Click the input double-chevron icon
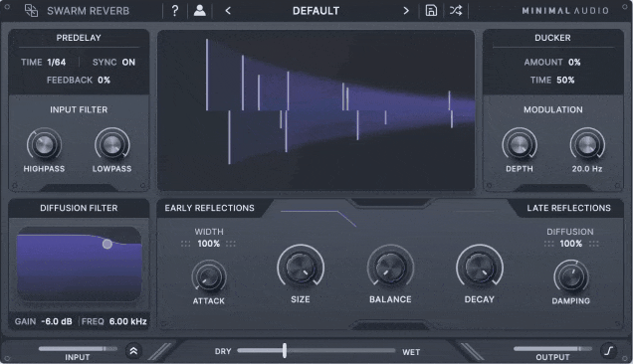This screenshot has height=364, width=633. 133,351
